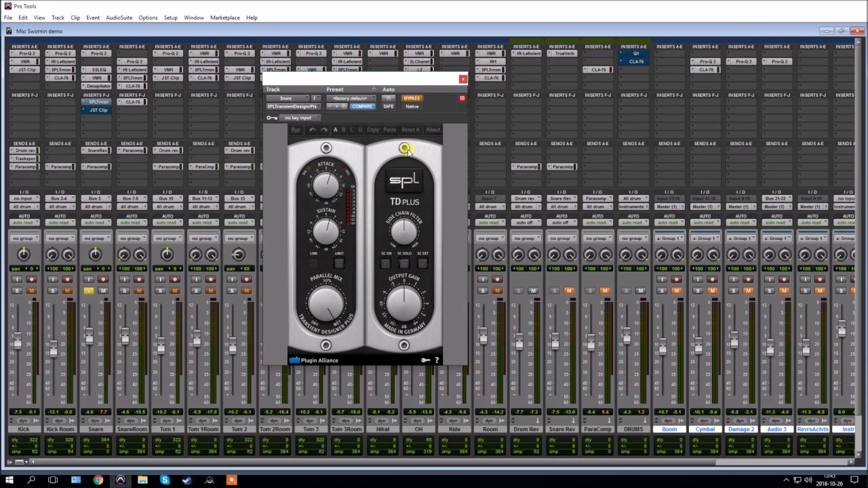868x488 pixels.
Task: Toggle solo on the Snare track
Action: (88, 291)
